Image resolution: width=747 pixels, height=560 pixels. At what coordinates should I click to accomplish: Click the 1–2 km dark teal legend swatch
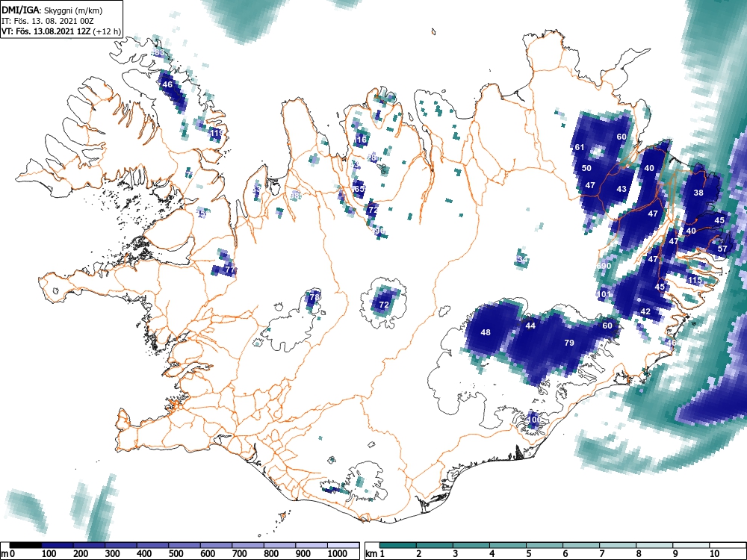(398, 545)
